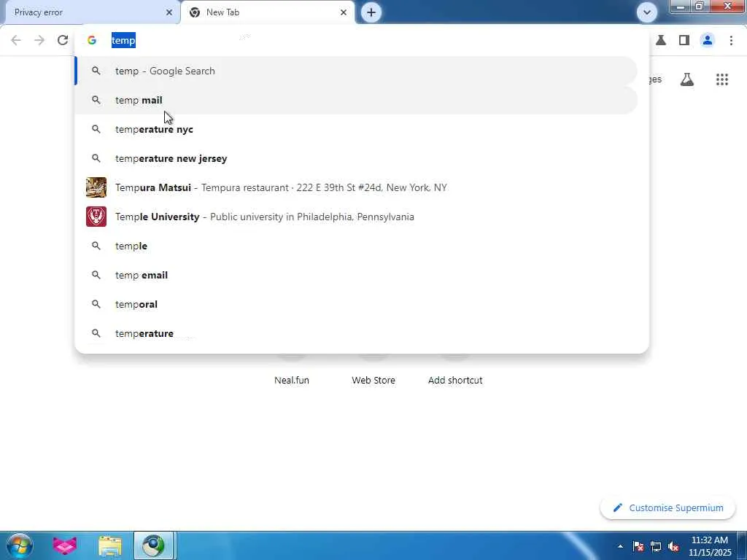Viewport: 747px width, 560px height.
Task: Select the 'temporal' suggestion
Action: (x=356, y=304)
